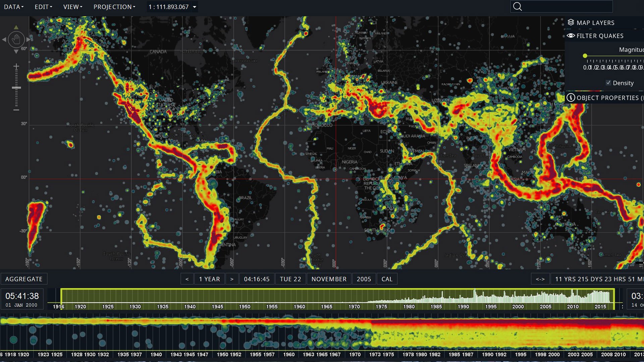Zoom in with plus icon
Viewport: 644px width, 362px height.
point(16,67)
